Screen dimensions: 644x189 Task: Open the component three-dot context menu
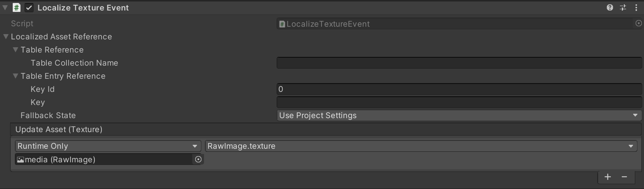(x=636, y=7)
